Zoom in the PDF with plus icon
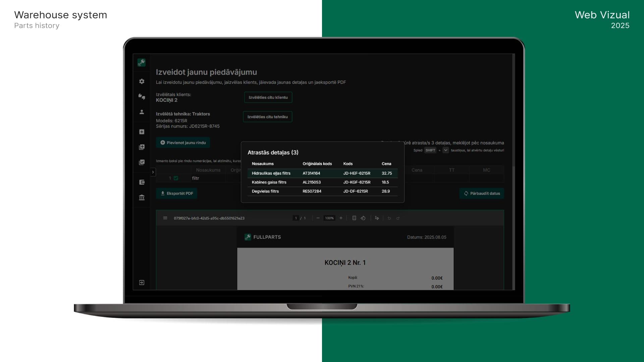This screenshot has height=362, width=644. click(x=341, y=218)
